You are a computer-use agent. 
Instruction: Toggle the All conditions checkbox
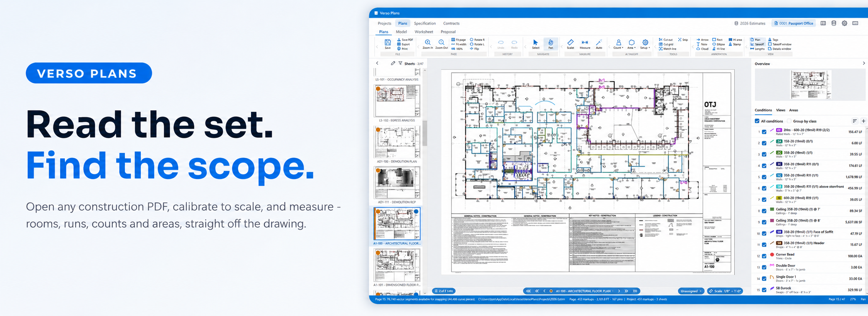[x=757, y=121]
